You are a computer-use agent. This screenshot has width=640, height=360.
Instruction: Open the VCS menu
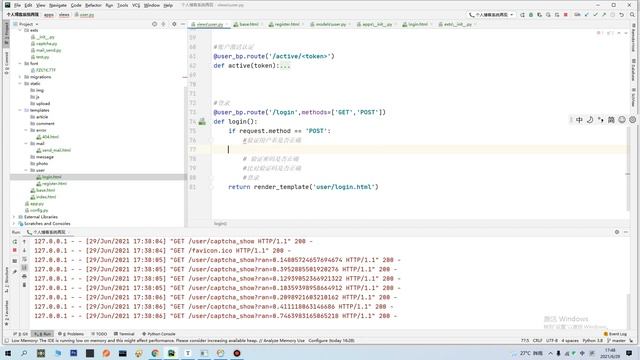[x=136, y=5]
